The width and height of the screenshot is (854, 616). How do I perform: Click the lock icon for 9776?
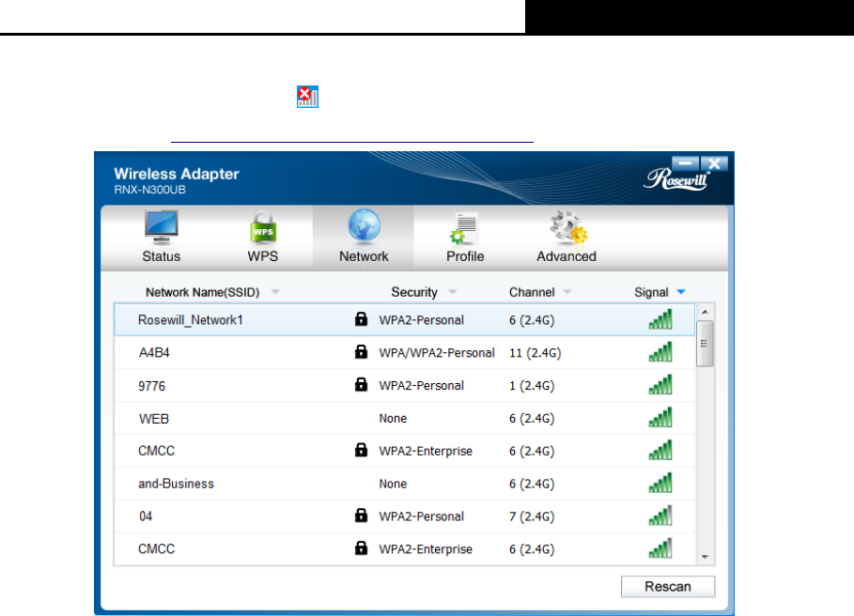(361, 384)
